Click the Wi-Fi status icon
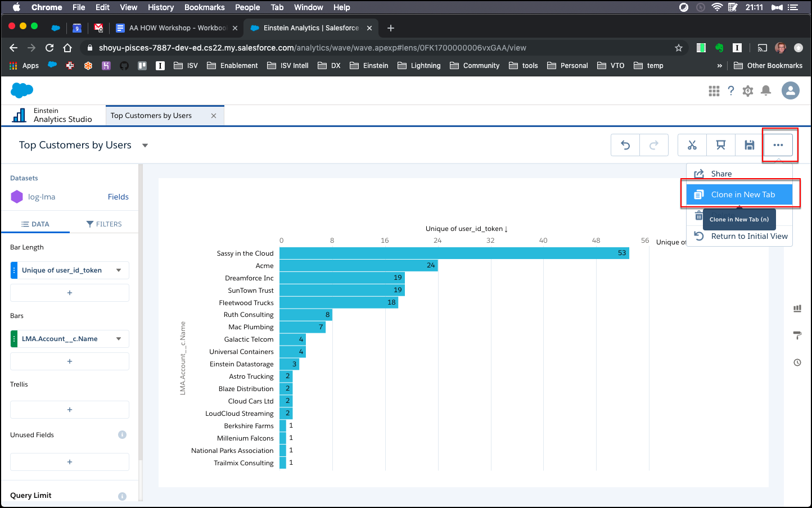 [x=717, y=7]
